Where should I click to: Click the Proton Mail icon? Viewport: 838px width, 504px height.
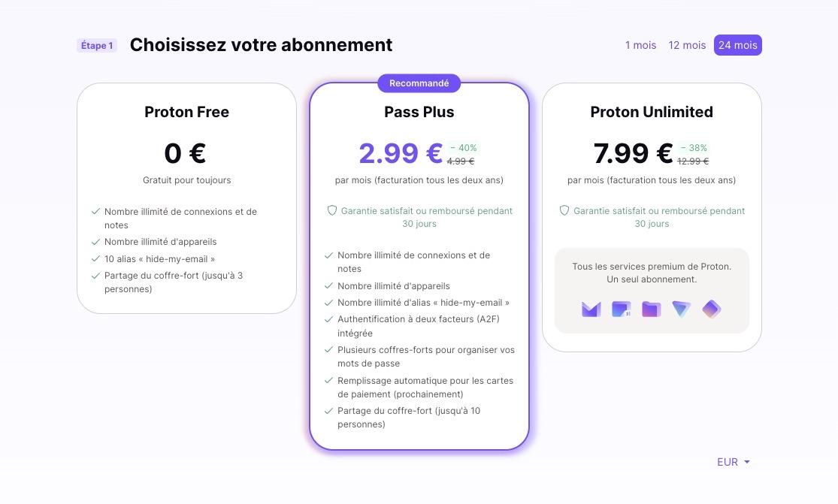click(x=591, y=309)
